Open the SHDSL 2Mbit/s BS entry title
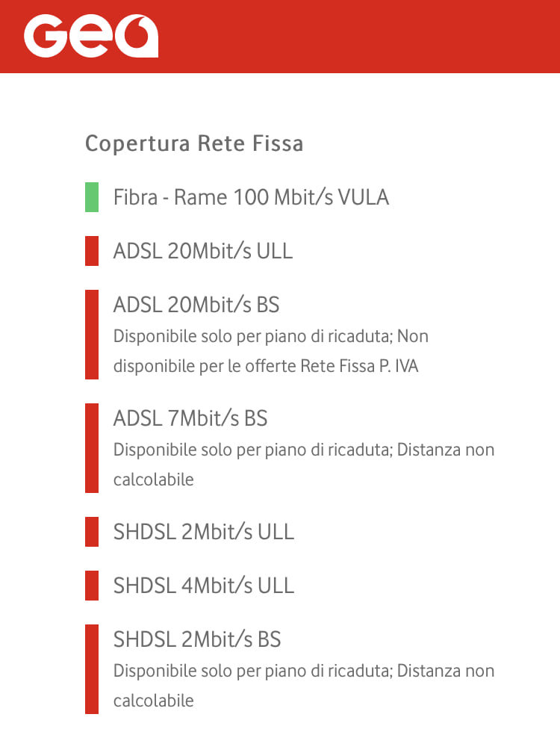This screenshot has width=560, height=729. (x=197, y=639)
